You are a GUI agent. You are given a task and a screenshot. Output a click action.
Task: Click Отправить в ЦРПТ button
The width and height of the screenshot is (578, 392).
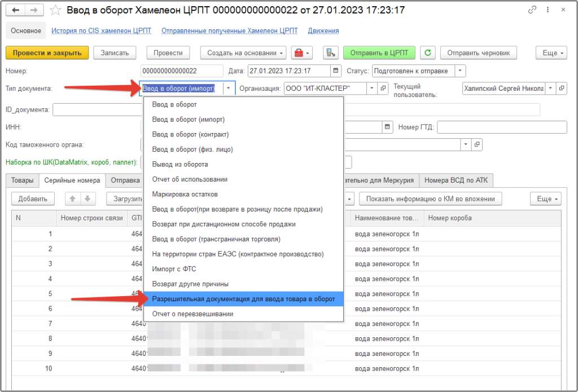point(379,52)
